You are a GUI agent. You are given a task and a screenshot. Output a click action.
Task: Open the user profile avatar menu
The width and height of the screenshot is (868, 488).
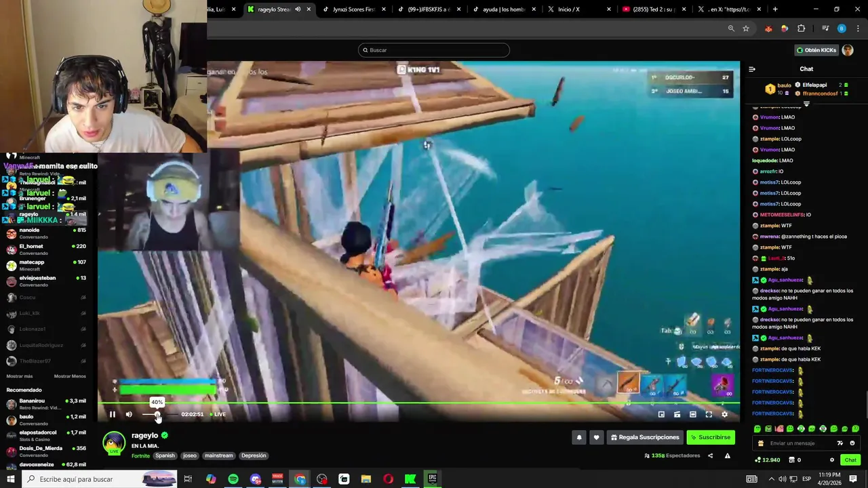(x=848, y=50)
